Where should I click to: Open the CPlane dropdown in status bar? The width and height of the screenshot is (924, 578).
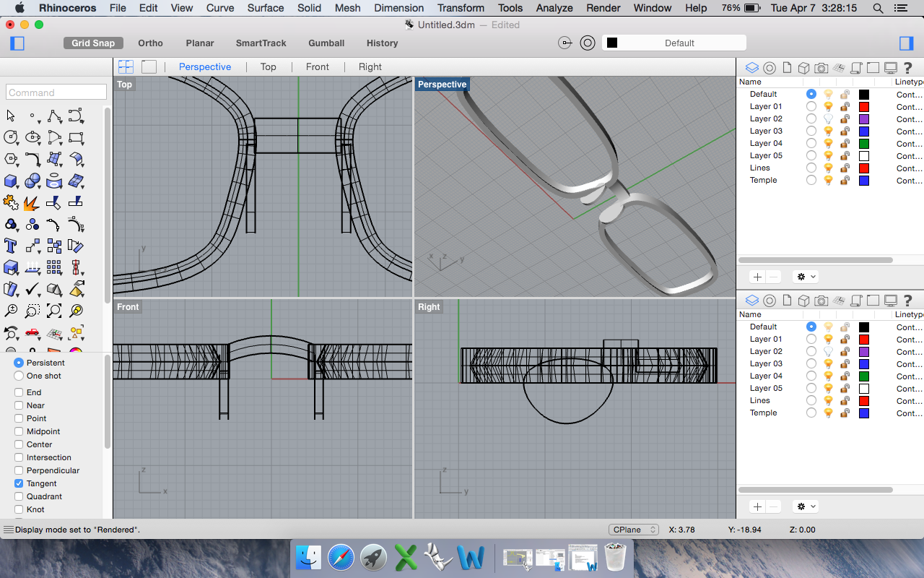coord(633,530)
